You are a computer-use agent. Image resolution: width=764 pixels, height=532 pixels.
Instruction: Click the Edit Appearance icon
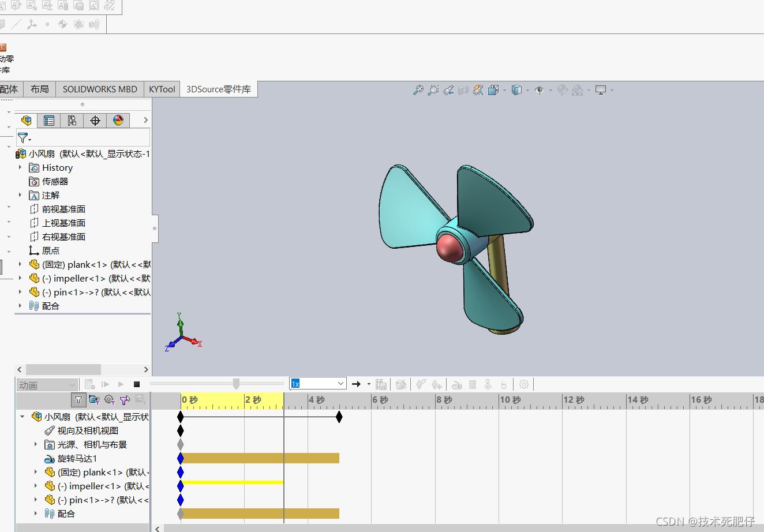pos(563,90)
